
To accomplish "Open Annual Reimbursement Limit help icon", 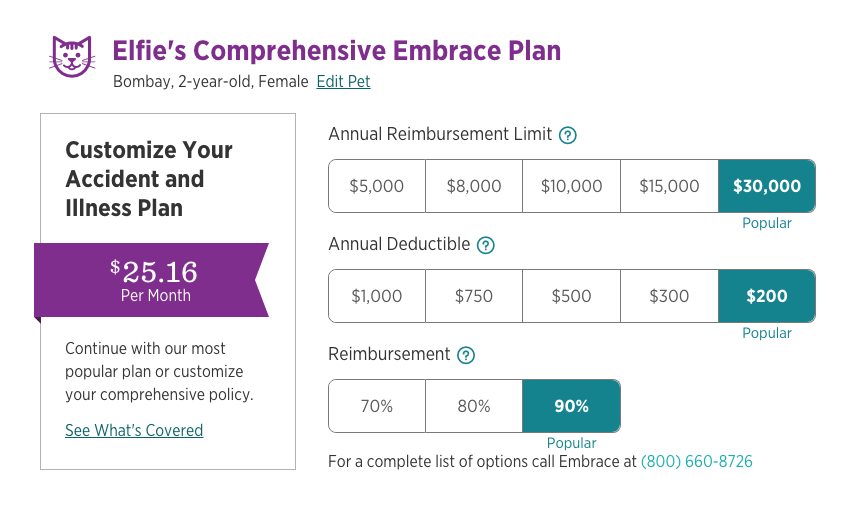I will click(x=568, y=135).
